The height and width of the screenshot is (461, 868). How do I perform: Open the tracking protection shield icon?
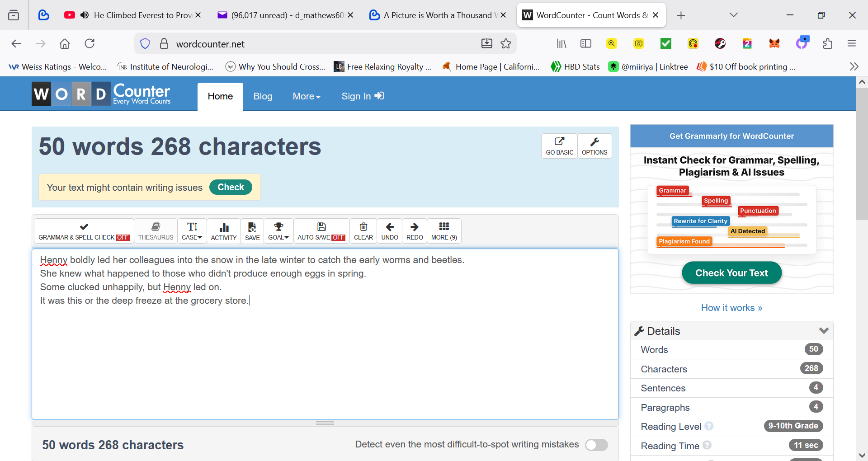click(x=145, y=43)
